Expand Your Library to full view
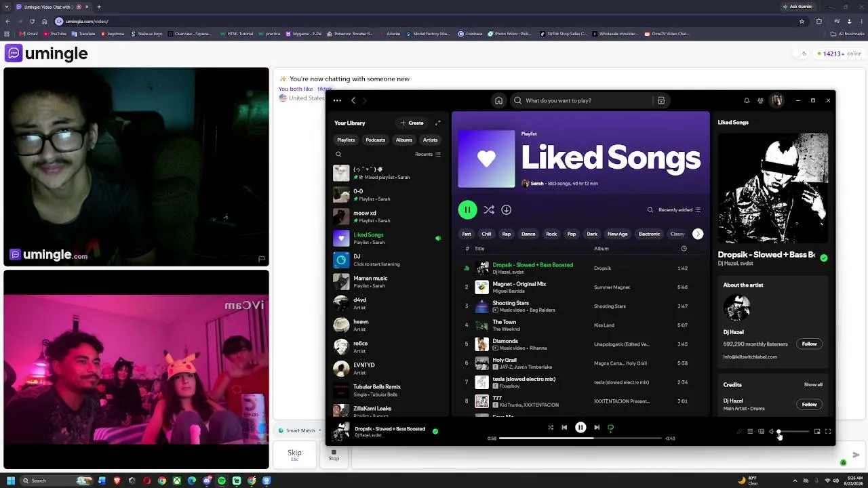Image resolution: width=868 pixels, height=488 pixels. click(x=437, y=123)
